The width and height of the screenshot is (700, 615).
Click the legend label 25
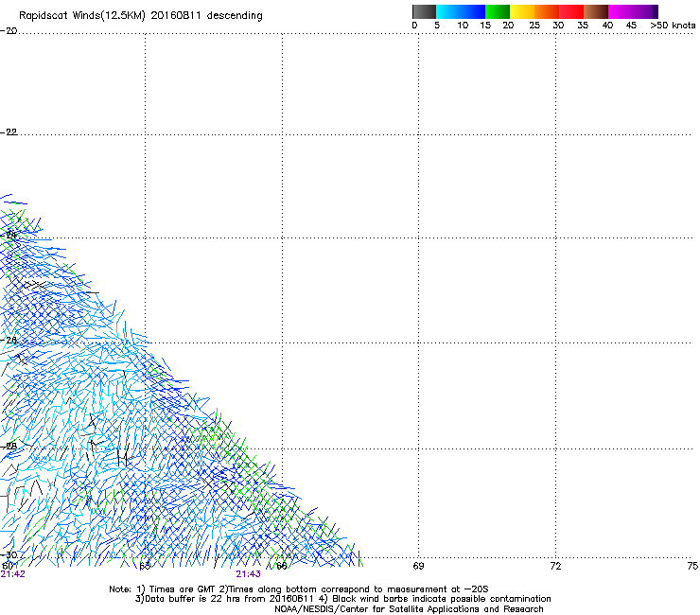[534, 26]
